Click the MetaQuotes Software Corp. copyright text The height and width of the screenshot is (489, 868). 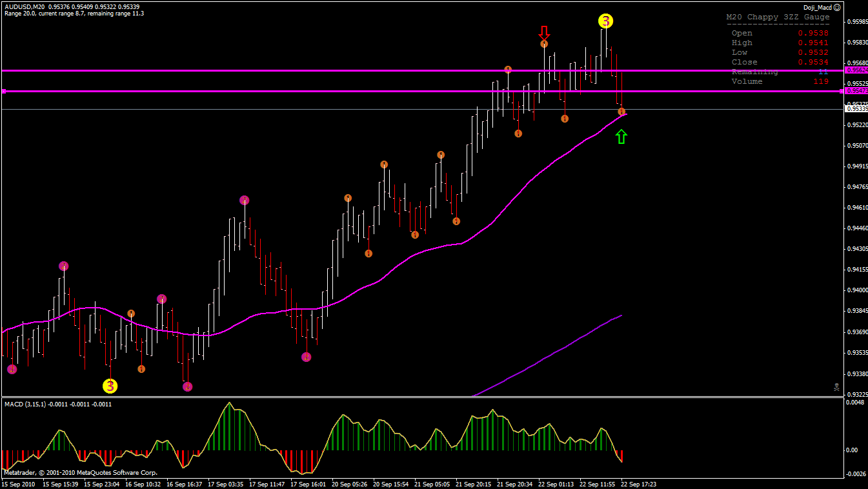[x=81, y=473]
